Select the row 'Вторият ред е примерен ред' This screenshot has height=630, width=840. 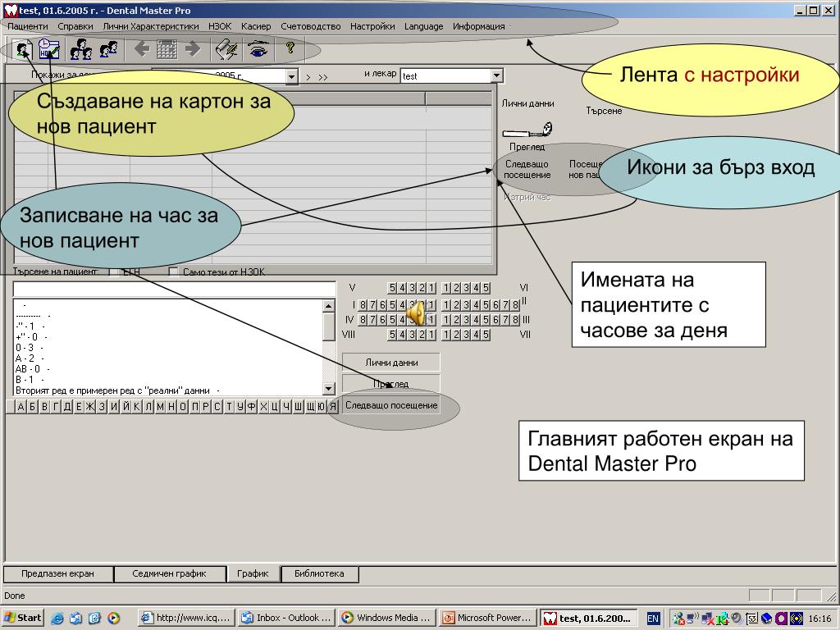pyautogui.click(x=167, y=390)
